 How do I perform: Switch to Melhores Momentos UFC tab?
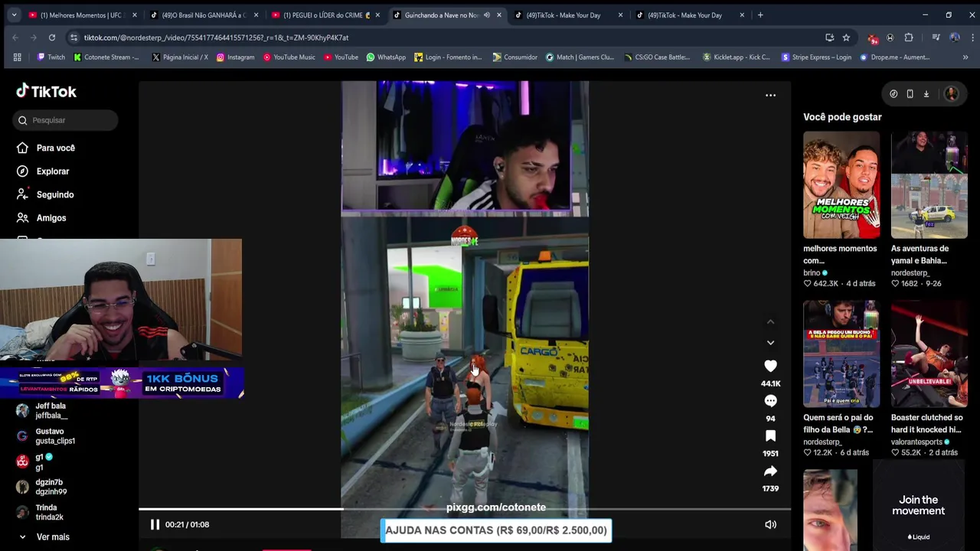[x=83, y=15]
